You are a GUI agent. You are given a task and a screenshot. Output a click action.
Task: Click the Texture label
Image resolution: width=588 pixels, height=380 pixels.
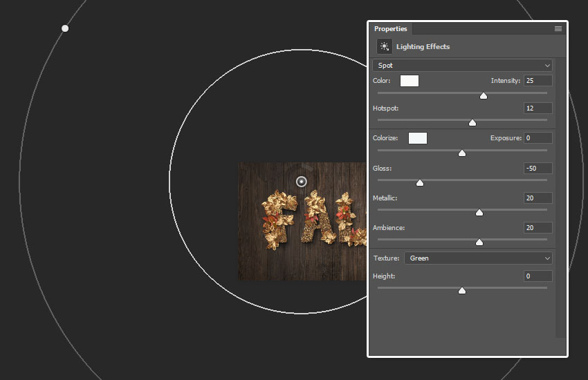coord(386,258)
